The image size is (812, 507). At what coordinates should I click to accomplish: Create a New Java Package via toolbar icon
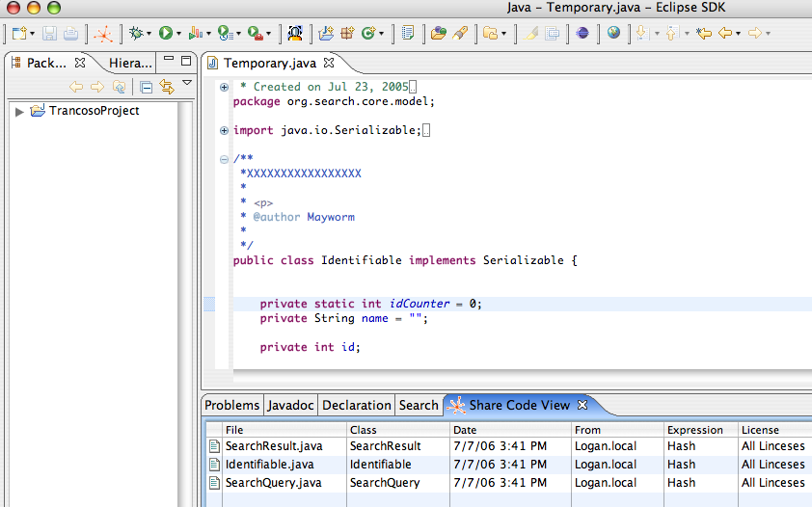coord(347,34)
